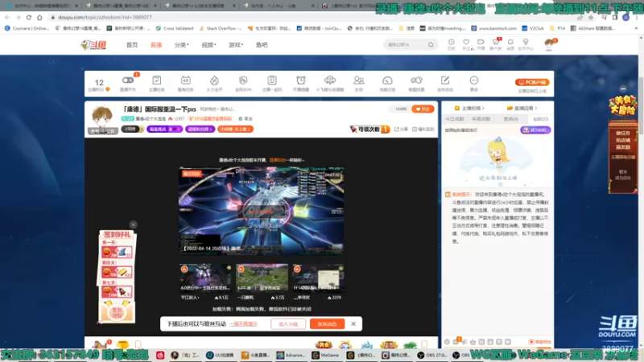The width and height of the screenshot is (644, 362).
Task: Go to 首页 in site navigation
Action: (132, 45)
